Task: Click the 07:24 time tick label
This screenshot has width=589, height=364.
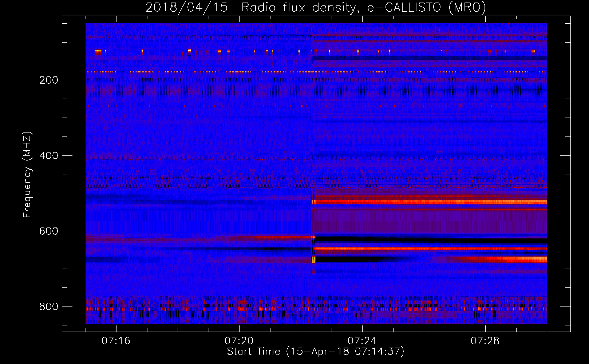Action: 362,341
